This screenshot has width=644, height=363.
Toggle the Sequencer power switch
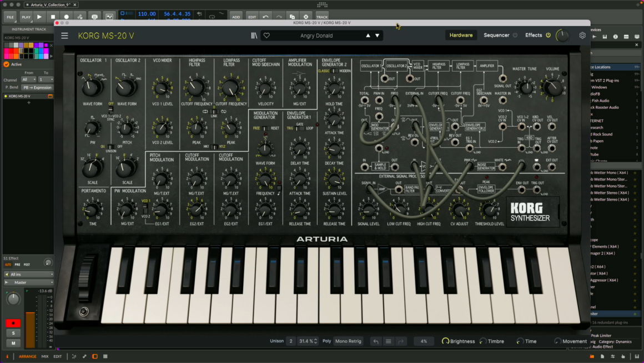click(515, 36)
